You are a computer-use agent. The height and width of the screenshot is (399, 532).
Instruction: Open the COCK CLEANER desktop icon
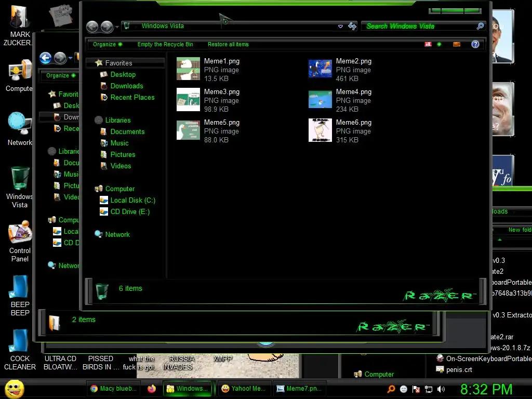[x=20, y=350]
